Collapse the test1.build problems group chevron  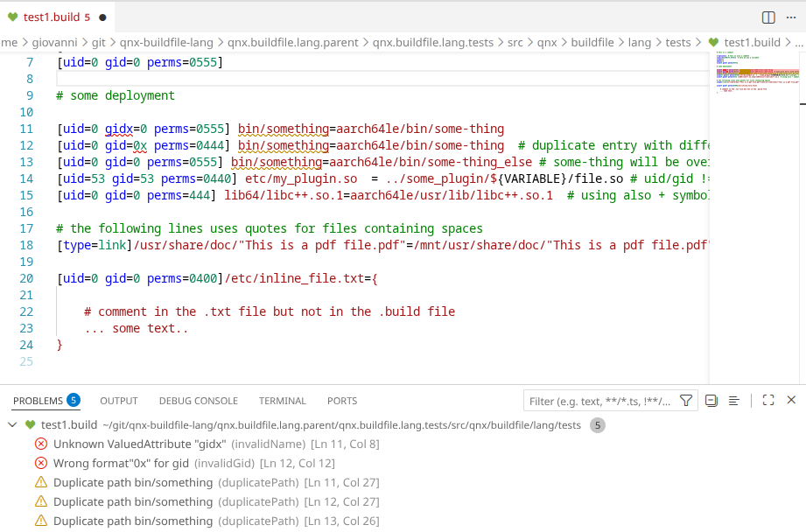(x=11, y=424)
